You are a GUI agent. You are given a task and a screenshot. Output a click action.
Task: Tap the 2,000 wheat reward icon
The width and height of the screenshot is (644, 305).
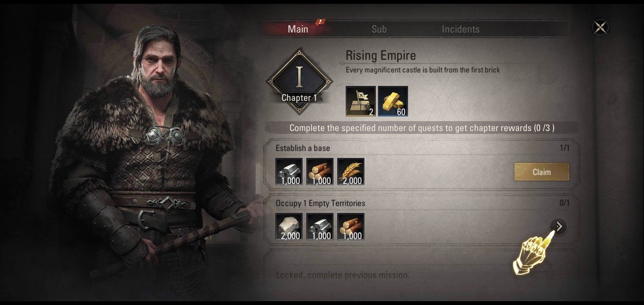[351, 172]
